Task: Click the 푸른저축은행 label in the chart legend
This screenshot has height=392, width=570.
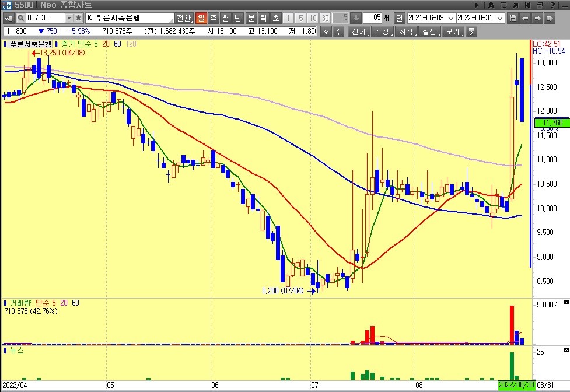Action: pos(30,44)
